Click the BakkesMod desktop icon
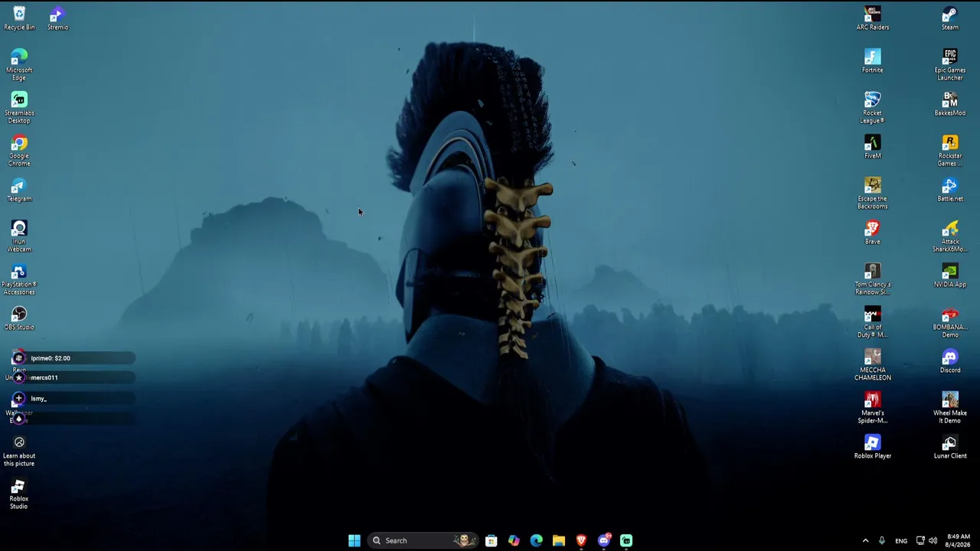The width and height of the screenshot is (980, 551). tap(950, 104)
